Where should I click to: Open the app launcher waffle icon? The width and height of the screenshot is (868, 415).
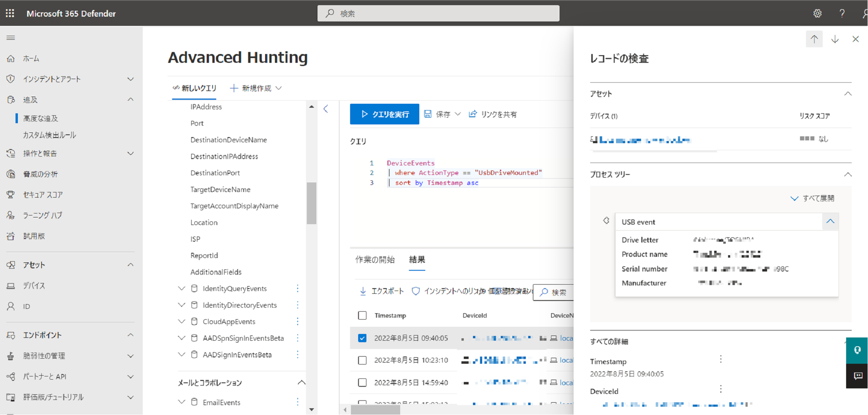coord(10,13)
